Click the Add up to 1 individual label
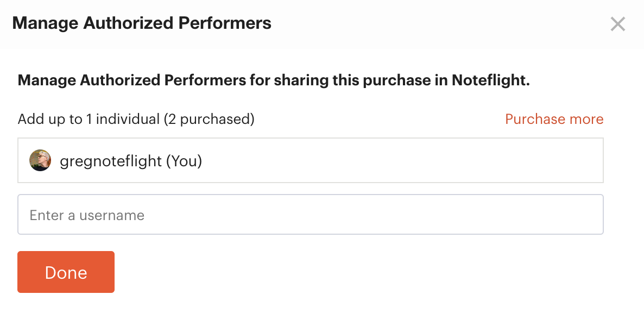 click(x=89, y=119)
